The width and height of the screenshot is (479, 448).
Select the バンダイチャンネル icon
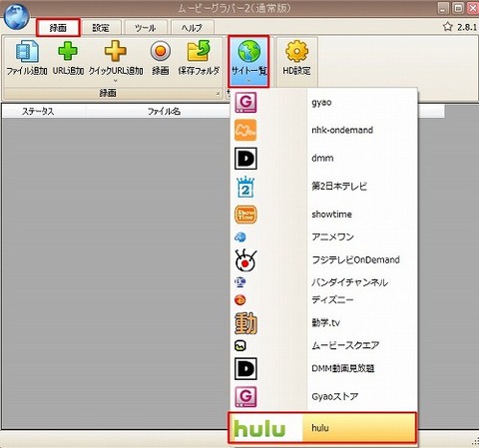click(x=240, y=282)
